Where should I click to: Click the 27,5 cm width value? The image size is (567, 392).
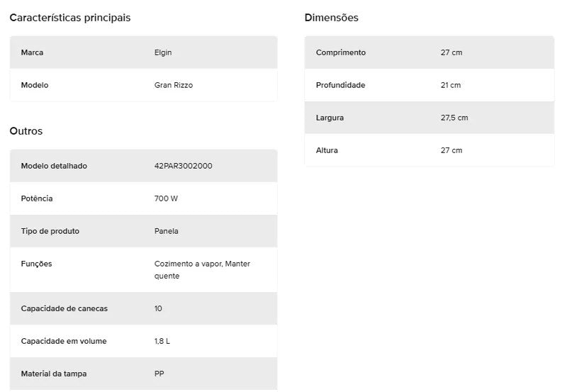[x=454, y=118]
